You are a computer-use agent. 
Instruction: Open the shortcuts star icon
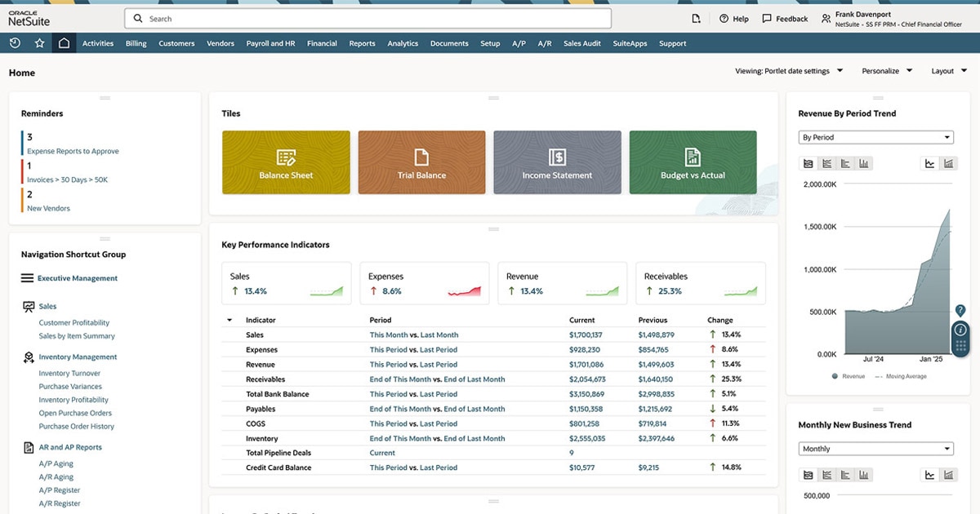click(38, 43)
